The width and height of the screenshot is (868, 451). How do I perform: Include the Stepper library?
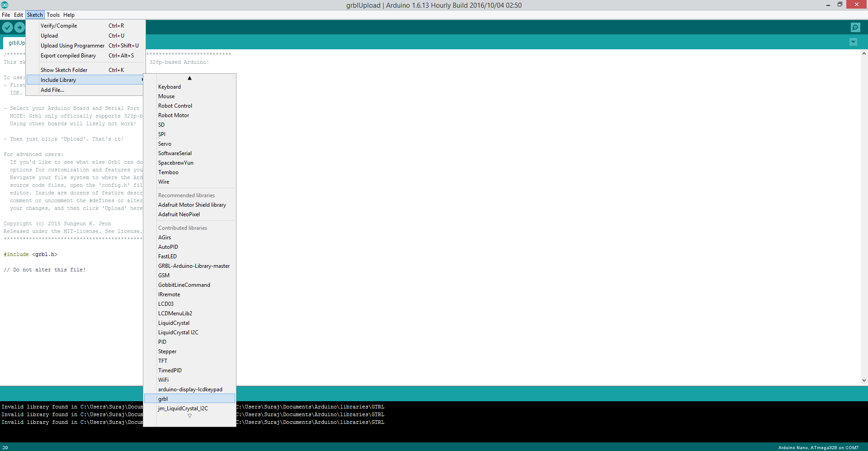pos(189,351)
